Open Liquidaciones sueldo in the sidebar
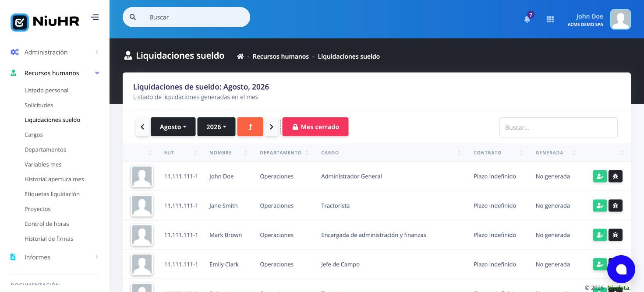644x292 pixels. [x=52, y=120]
